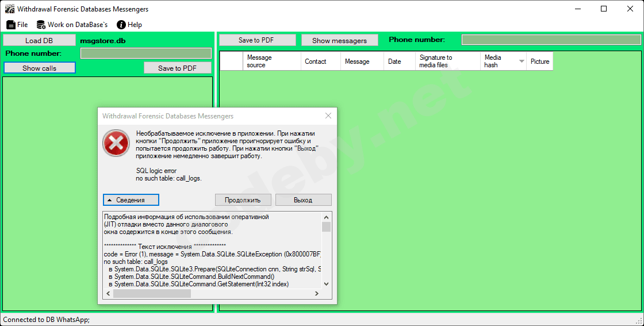Click the details vertical scrollbar down arrow
Viewport: 644px width, 326px height.
pos(326,283)
